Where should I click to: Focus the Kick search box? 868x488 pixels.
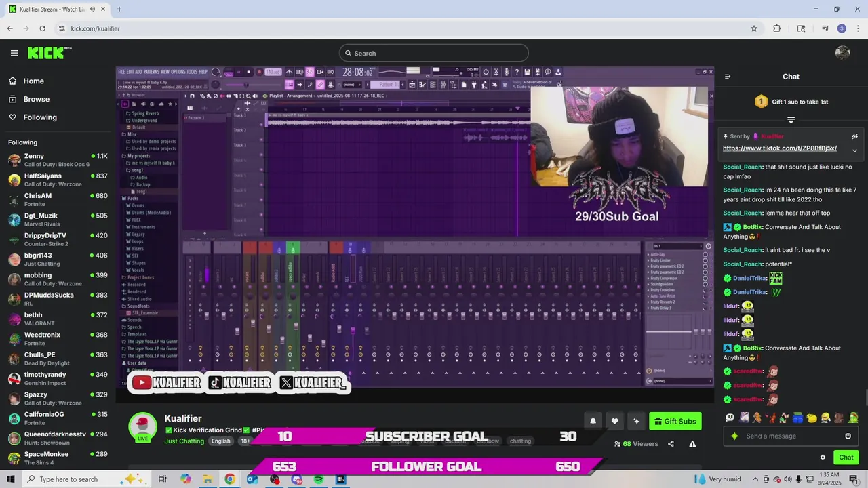click(x=434, y=53)
